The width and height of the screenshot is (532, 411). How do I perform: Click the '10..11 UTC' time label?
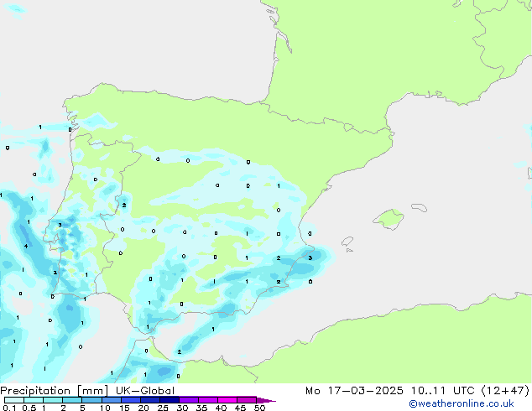tap(442, 391)
